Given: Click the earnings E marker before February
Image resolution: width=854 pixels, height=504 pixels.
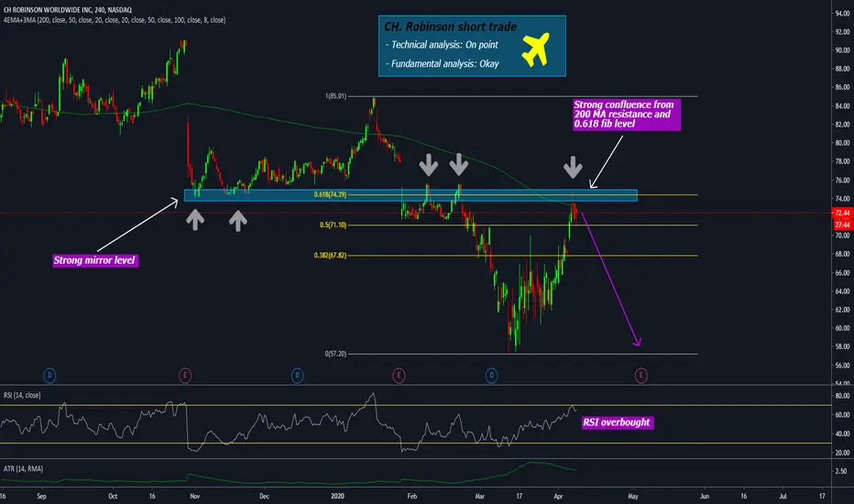Looking at the screenshot, I should [x=399, y=375].
